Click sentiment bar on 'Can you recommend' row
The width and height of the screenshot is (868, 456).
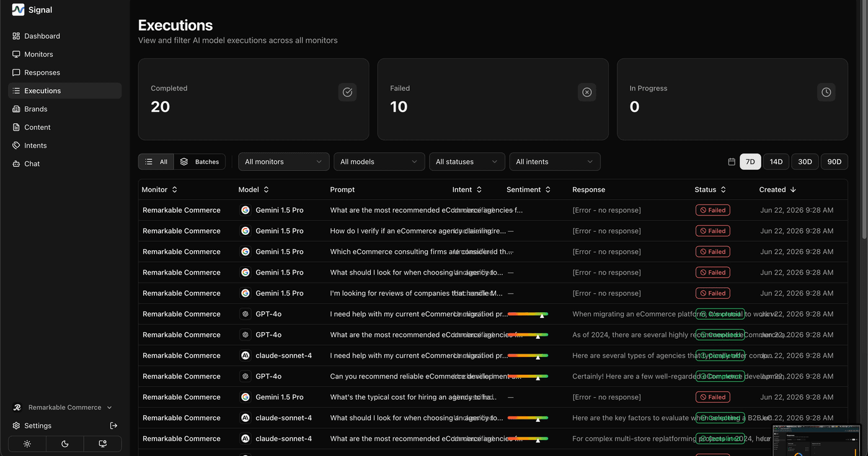point(528,376)
